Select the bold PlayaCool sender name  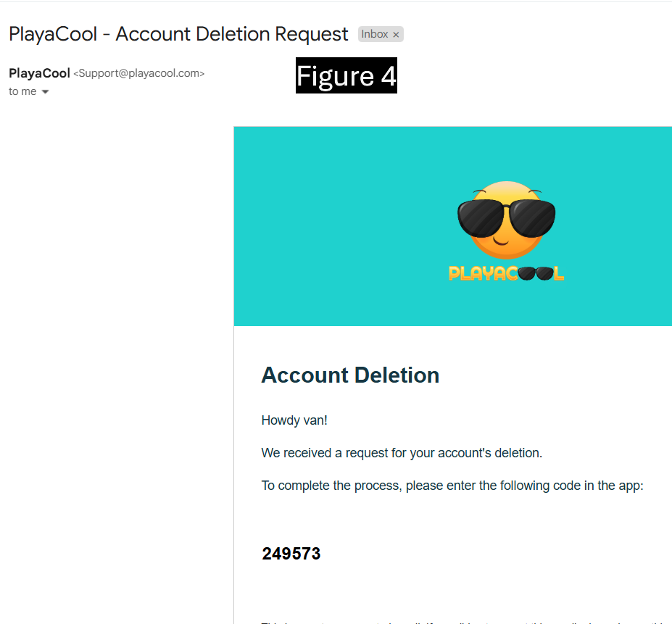pyautogui.click(x=39, y=73)
